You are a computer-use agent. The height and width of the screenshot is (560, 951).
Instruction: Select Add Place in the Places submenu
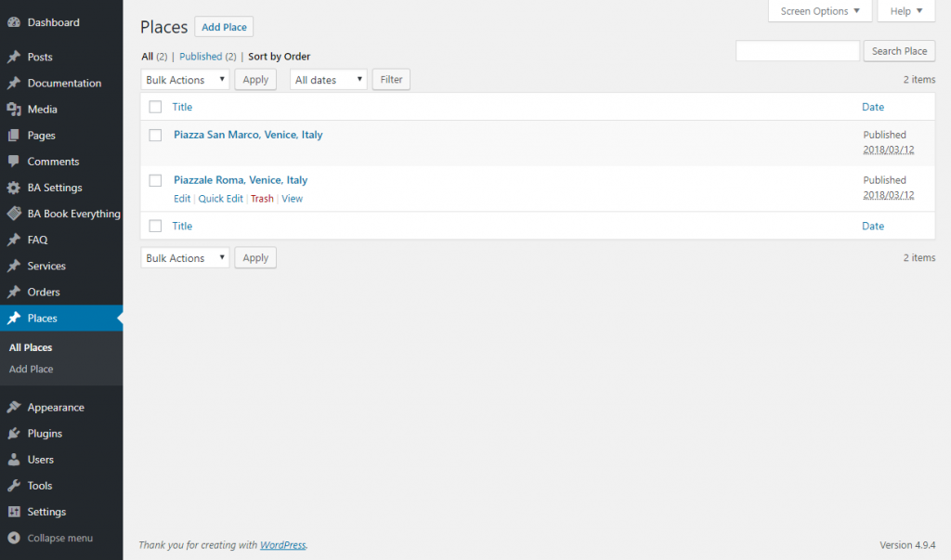[32, 370]
